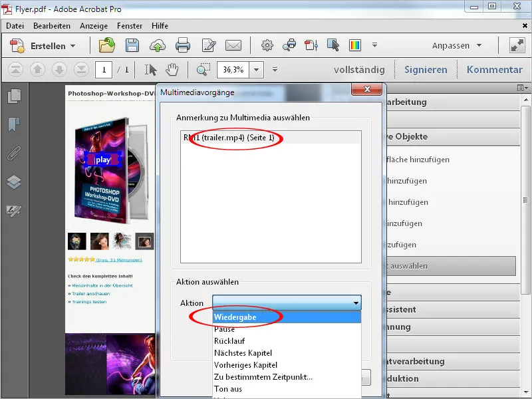Open page thumbnails panel in sidebar
Image resolution: width=532 pixels, height=399 pixels.
click(x=14, y=96)
